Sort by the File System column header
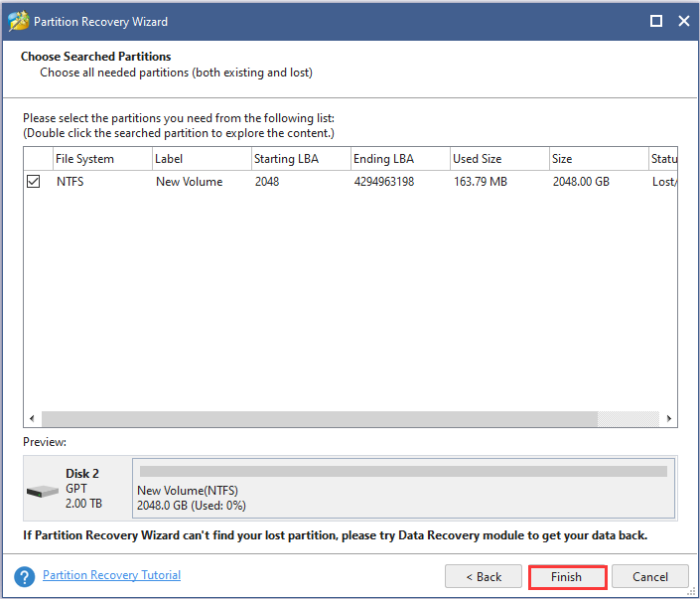Viewport: 700px width, 599px height. coord(102,159)
